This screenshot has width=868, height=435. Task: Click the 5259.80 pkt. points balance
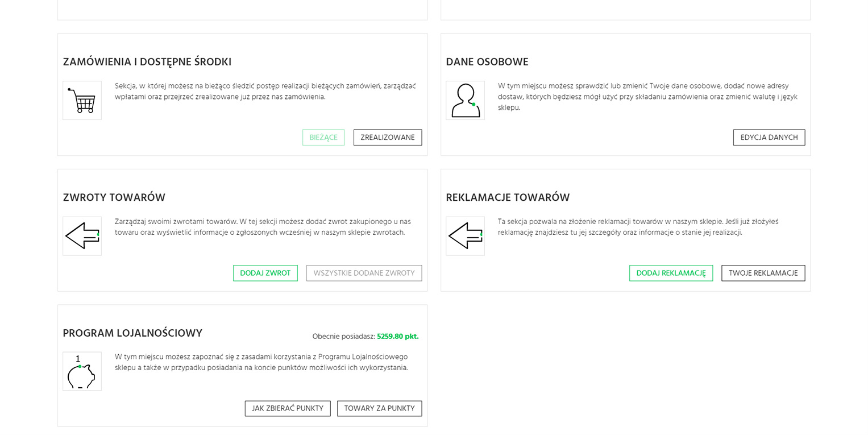[x=397, y=337]
